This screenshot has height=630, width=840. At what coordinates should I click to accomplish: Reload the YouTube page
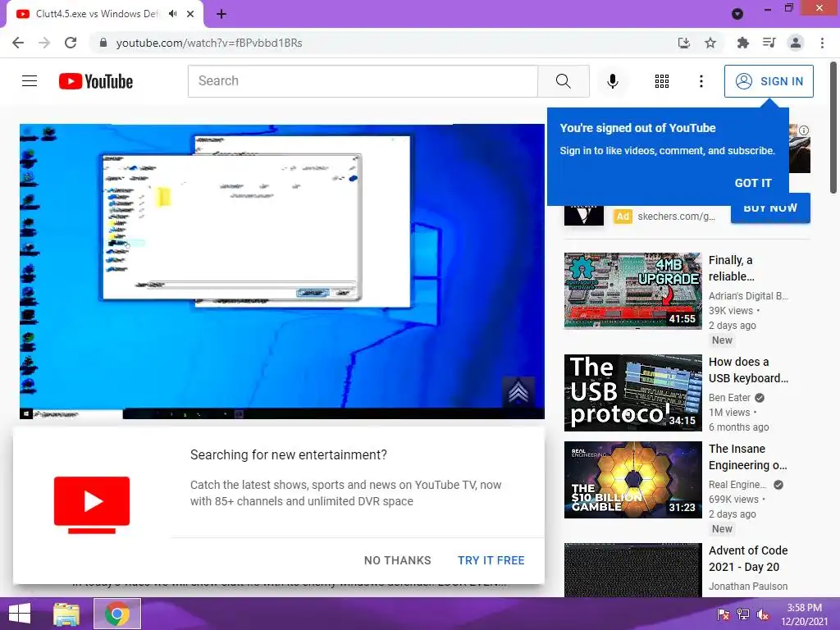pos(71,43)
